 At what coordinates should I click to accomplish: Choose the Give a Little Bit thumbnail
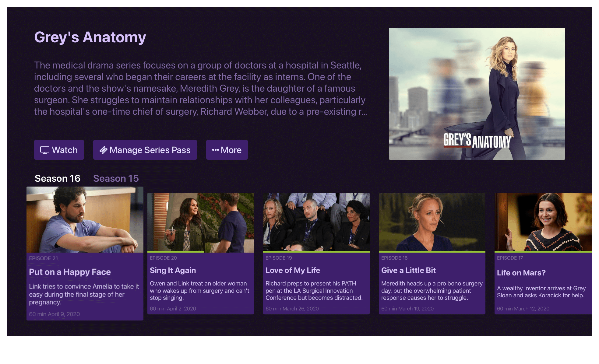pyautogui.click(x=432, y=222)
